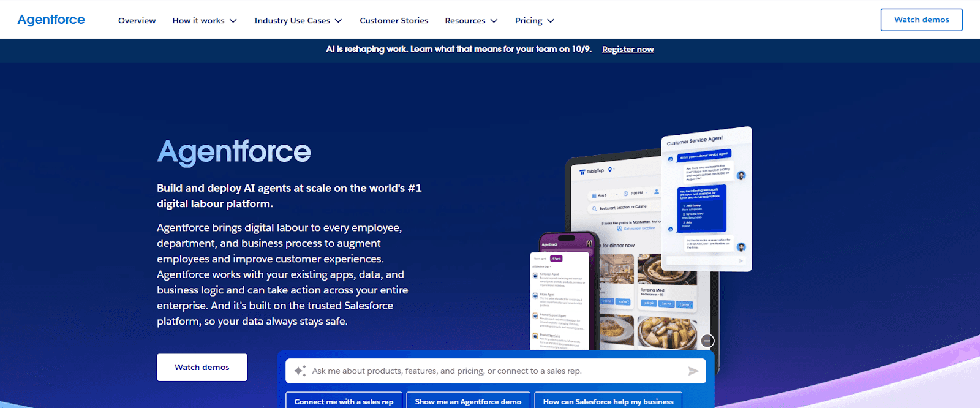This screenshot has width=980, height=408.
Task: Go to Customer Stories
Action: [394, 20]
